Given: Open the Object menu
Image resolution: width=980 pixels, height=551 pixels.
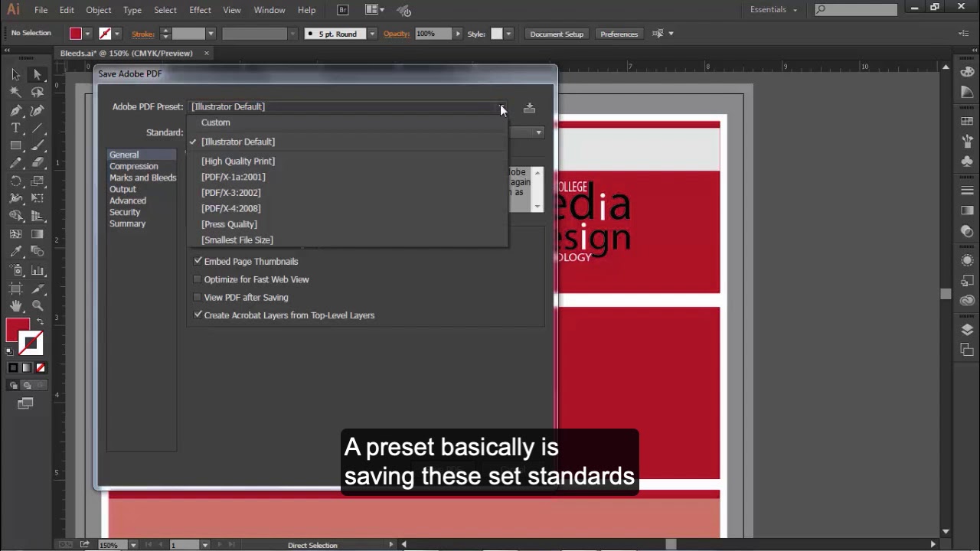Looking at the screenshot, I should [x=99, y=10].
